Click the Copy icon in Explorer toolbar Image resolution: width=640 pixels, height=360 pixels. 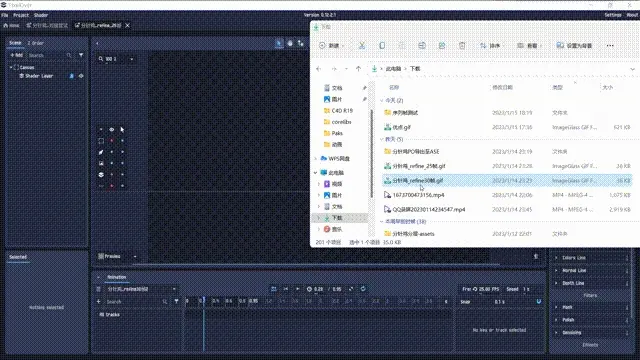pos(382,46)
